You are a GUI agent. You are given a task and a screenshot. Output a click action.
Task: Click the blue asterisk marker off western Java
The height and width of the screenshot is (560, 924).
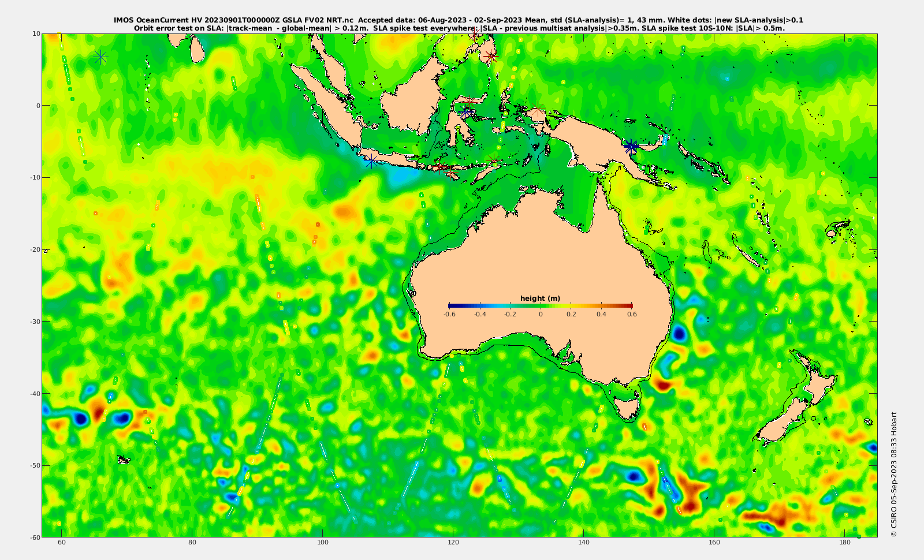[371, 161]
